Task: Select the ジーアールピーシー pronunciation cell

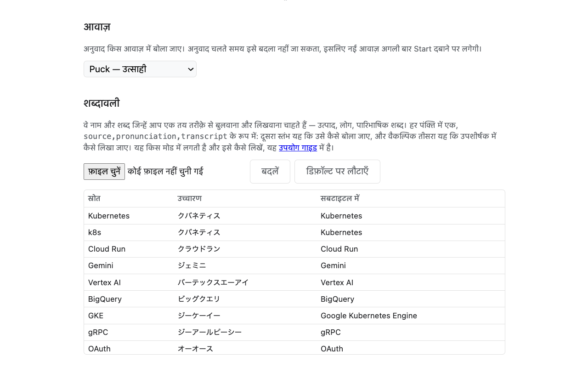Action: pyautogui.click(x=245, y=332)
